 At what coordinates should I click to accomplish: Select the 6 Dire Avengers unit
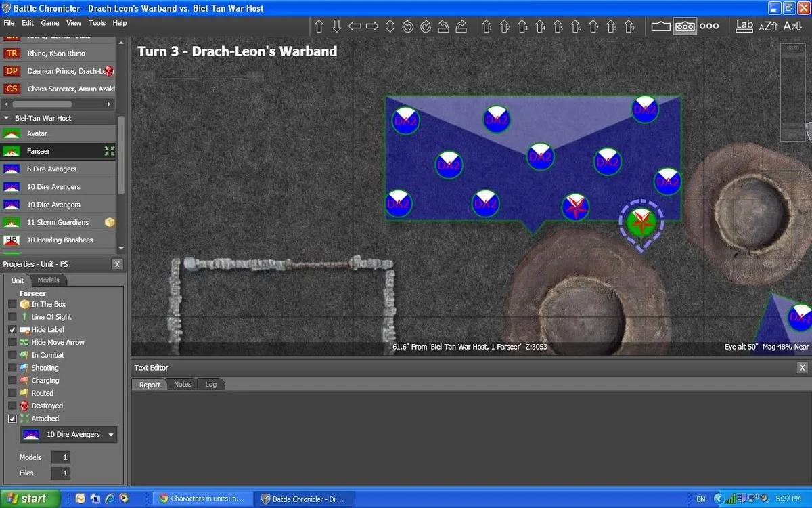(59, 169)
